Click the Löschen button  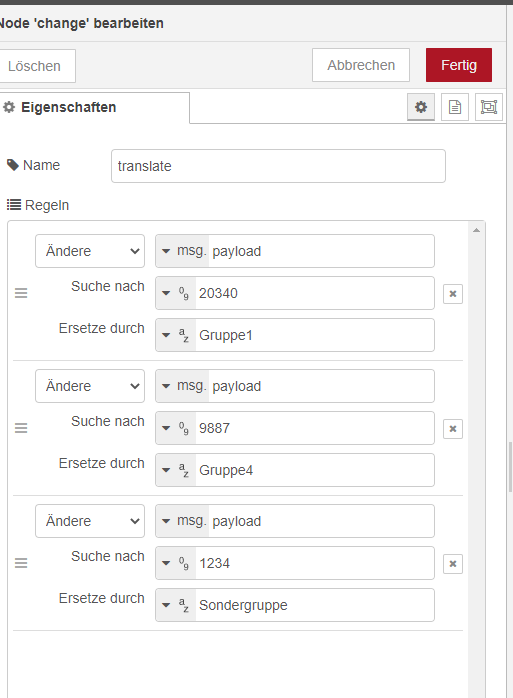click(x=36, y=66)
